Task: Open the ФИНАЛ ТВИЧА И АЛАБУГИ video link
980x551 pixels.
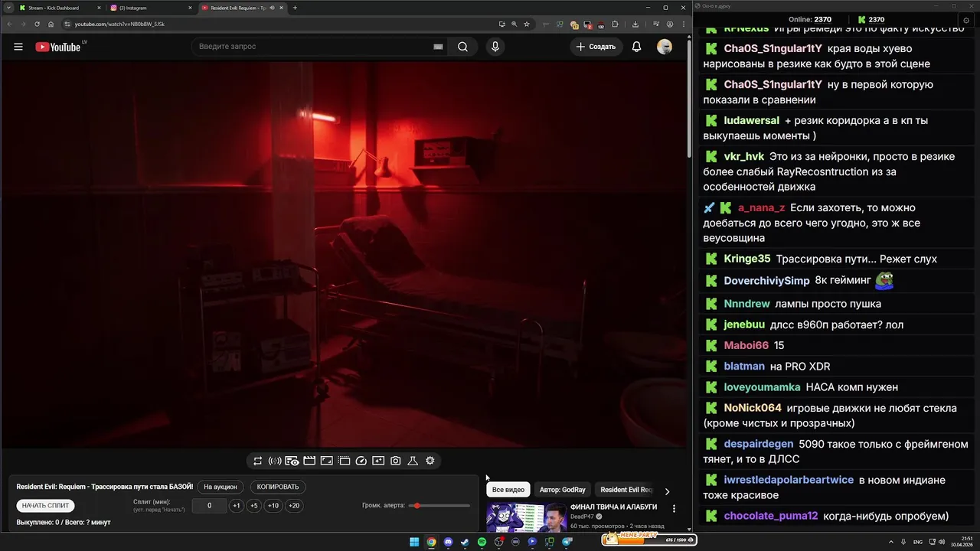Action: tap(613, 507)
